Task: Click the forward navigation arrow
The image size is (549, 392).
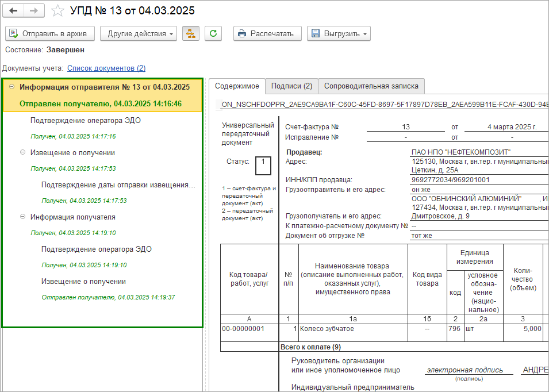Action: point(34,11)
